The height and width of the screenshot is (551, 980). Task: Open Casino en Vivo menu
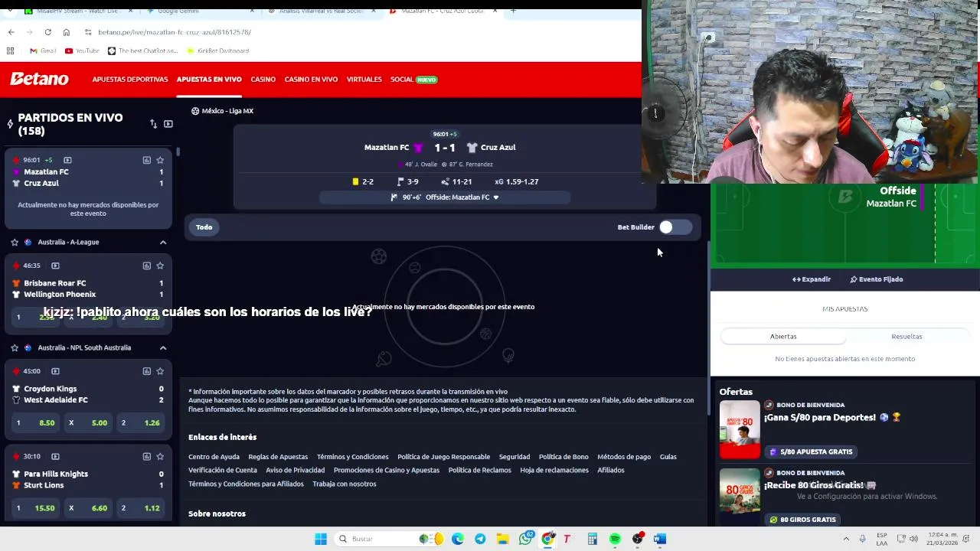pos(311,80)
